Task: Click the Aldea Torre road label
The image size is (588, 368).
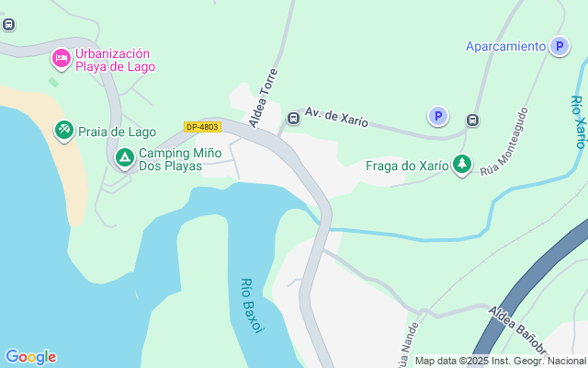Action: pos(264,98)
